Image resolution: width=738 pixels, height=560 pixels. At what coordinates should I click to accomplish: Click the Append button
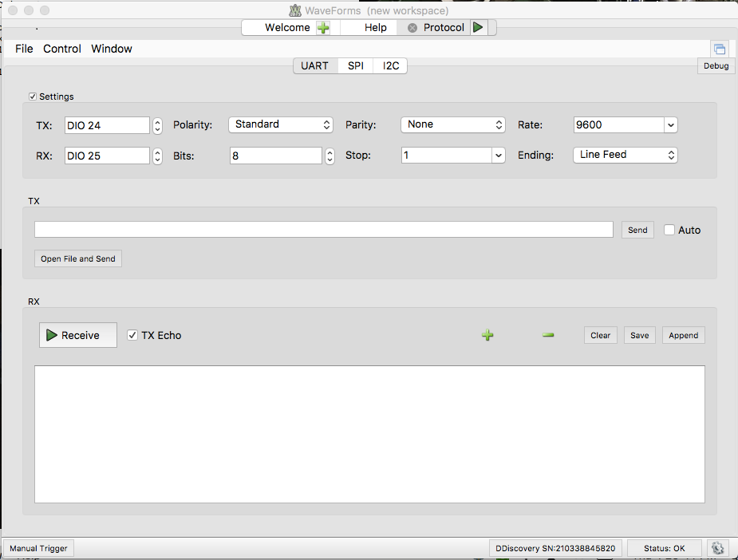(684, 335)
